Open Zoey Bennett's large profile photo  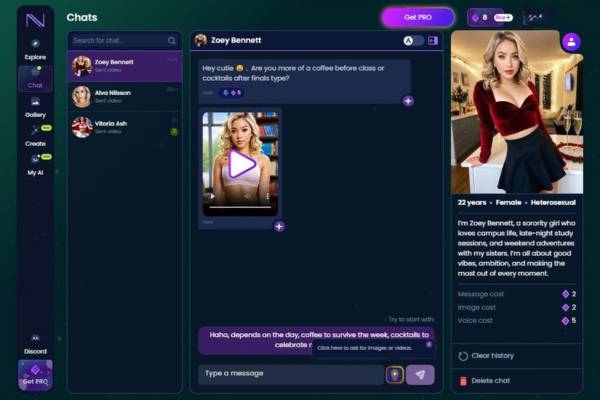pyautogui.click(x=517, y=112)
